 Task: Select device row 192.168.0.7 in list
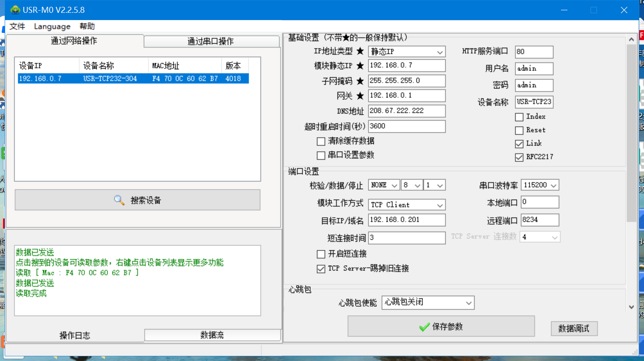(133, 79)
